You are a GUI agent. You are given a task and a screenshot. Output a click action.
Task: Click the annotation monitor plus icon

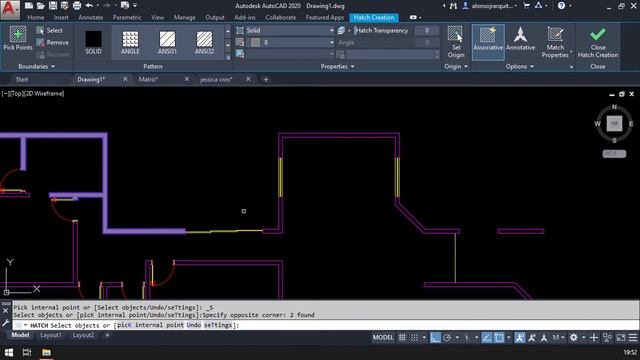pos(594,338)
